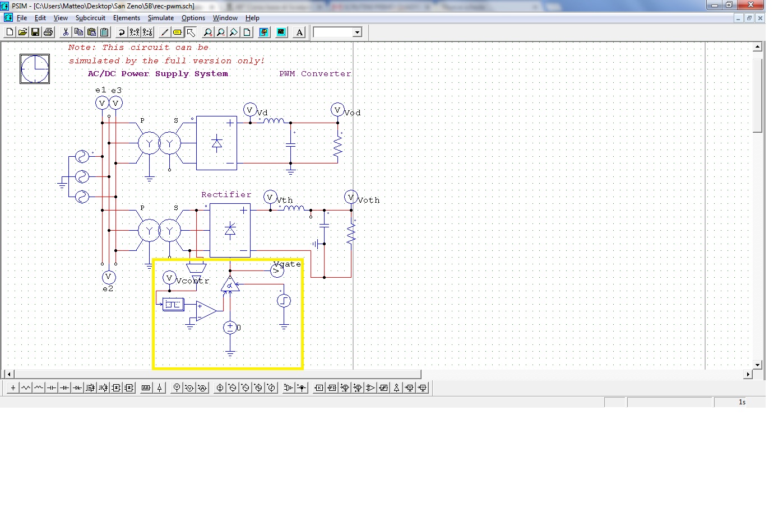Click the text 'A' tool icon
Viewport: 778px width, 532px height.
(x=299, y=32)
